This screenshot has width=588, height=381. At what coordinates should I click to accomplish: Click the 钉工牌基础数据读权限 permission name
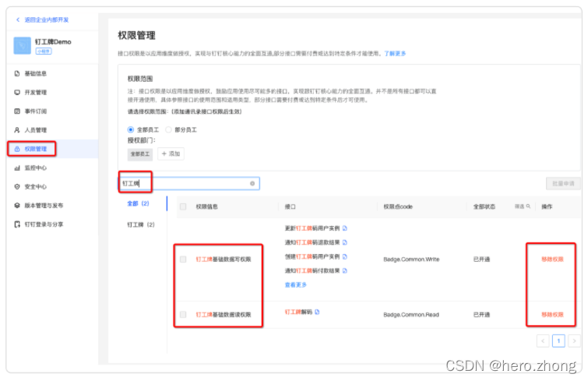click(x=224, y=315)
